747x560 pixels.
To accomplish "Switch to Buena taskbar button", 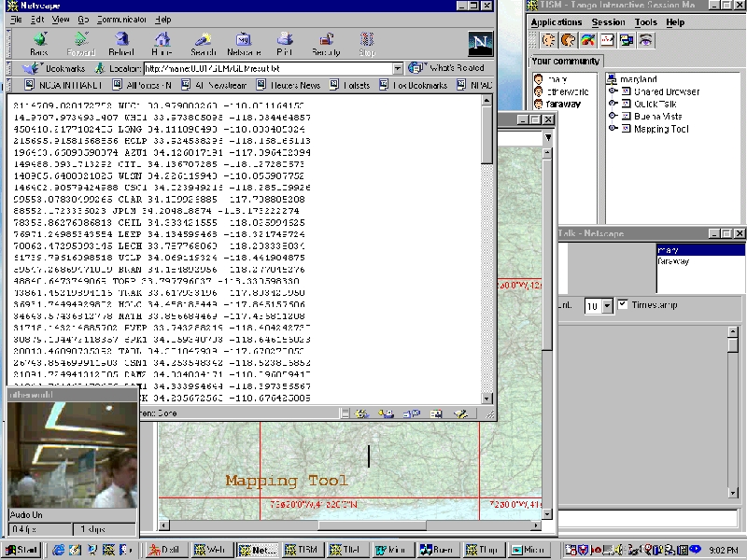I will [x=437, y=550].
